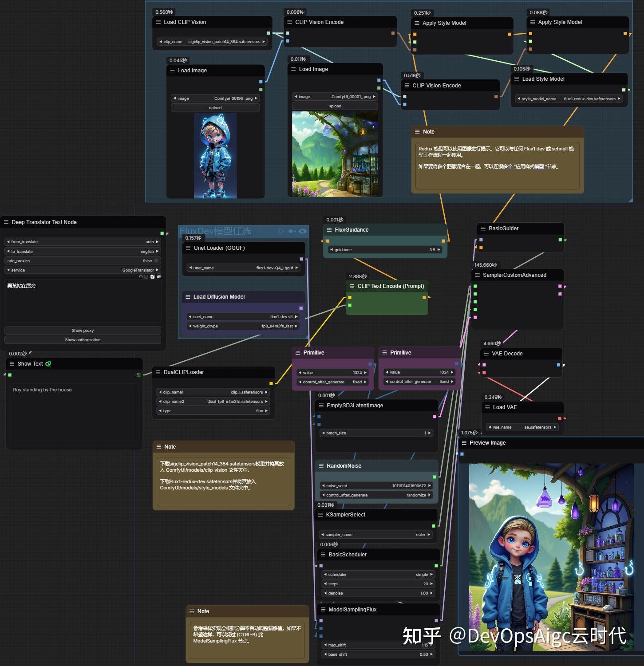Click the eye icon on FluxDev group title bar
This screenshot has height=666, width=644.
tap(303, 231)
